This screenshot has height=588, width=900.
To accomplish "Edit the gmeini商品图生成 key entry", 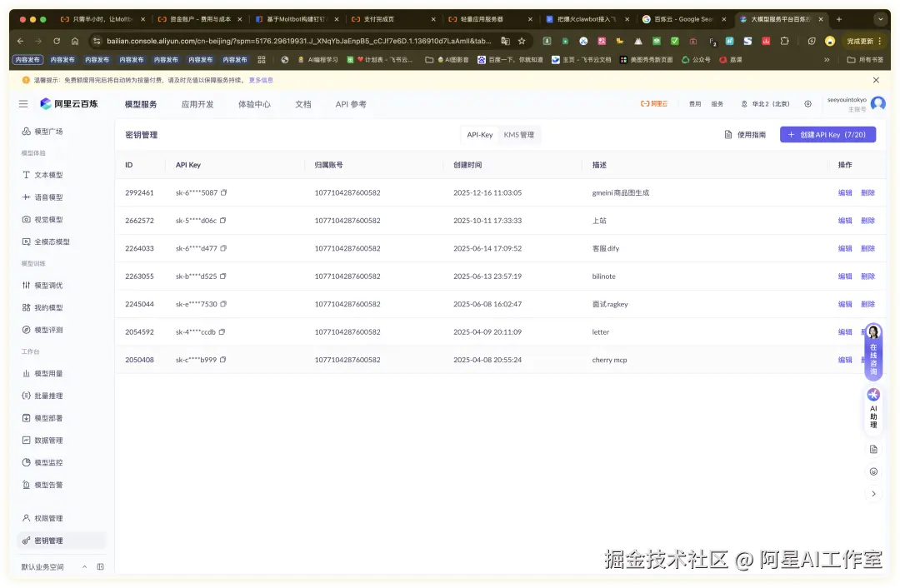I will pyautogui.click(x=844, y=192).
